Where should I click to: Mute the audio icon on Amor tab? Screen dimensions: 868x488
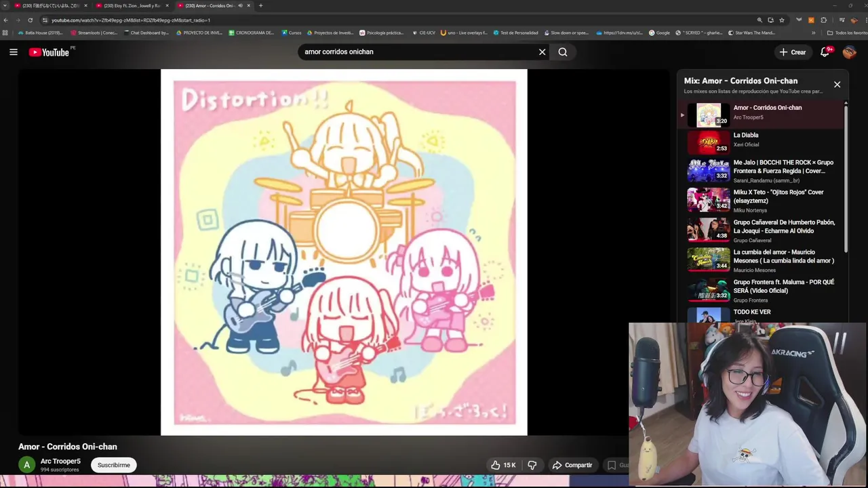(240, 5)
